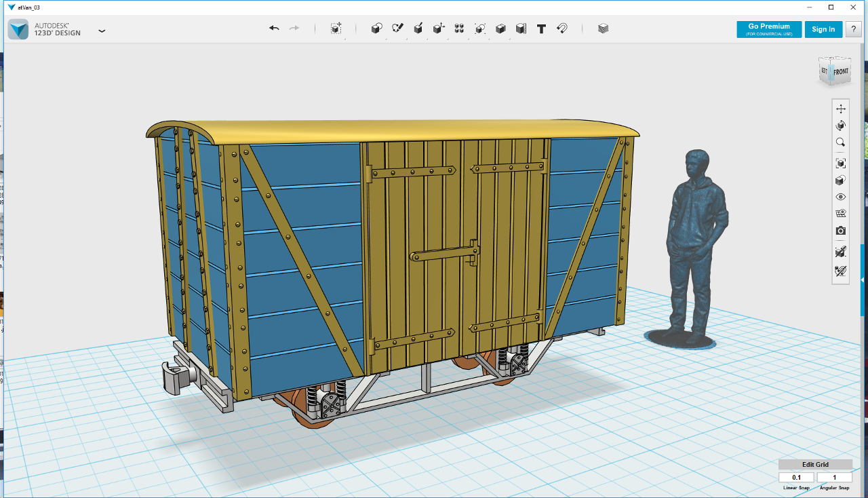Select the Transform tool in the toolbar
The image size is (868, 498).
336,28
